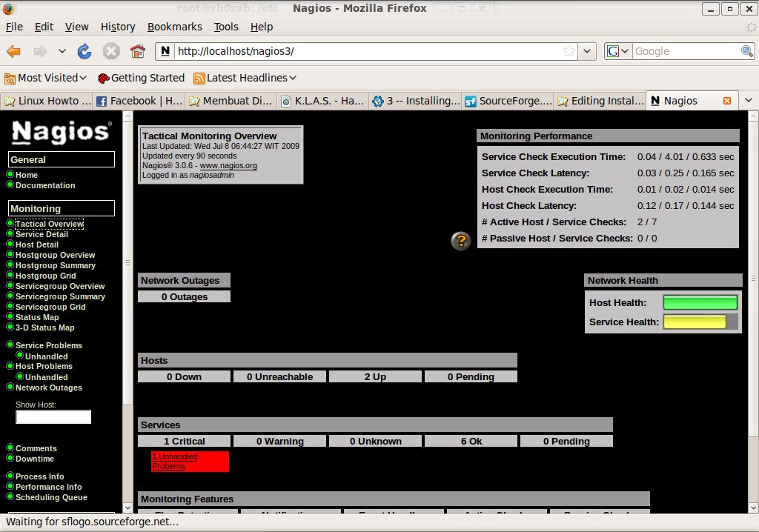The image size is (759, 532).
Task: Click the search magnifier icon
Action: point(747,51)
